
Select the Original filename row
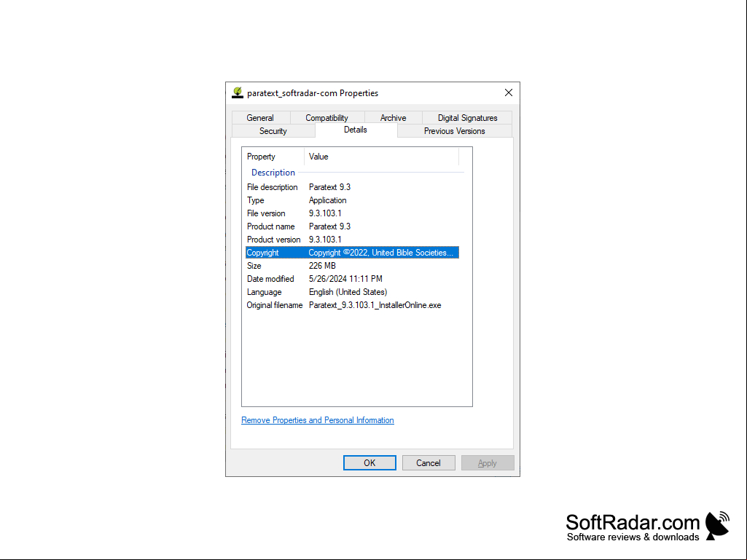[x=352, y=305]
